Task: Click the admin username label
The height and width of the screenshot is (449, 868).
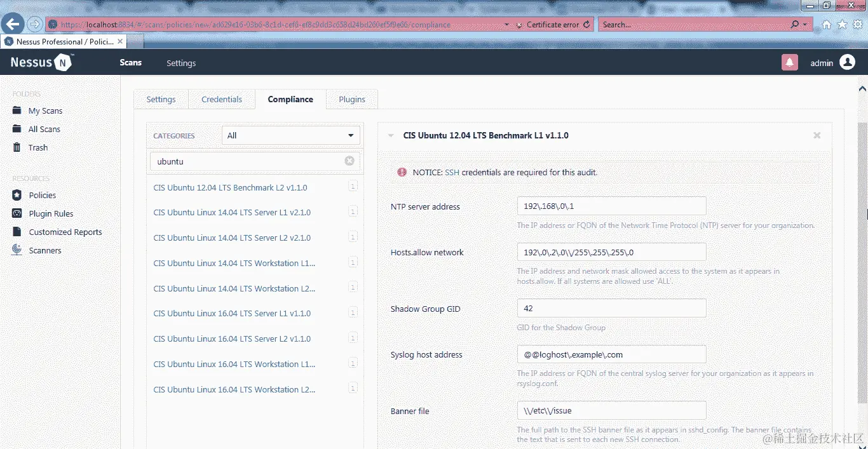Action: pyautogui.click(x=822, y=63)
